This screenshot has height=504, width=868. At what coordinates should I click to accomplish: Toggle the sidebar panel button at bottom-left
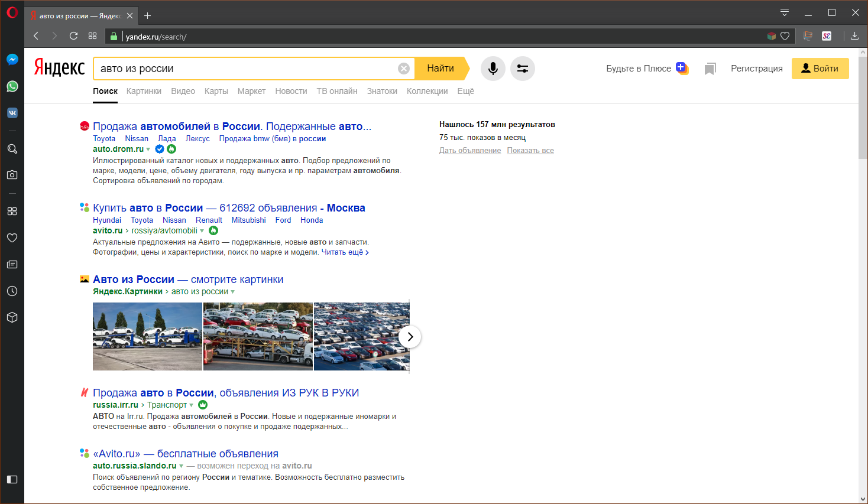click(12, 479)
